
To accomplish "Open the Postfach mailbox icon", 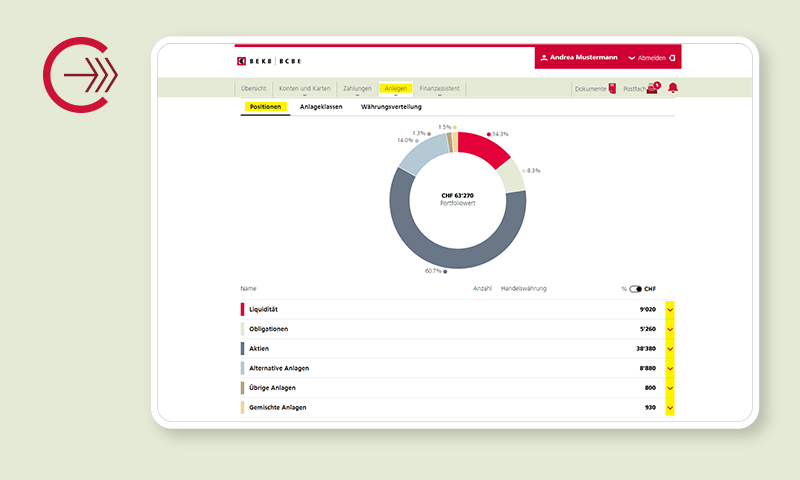I will [x=652, y=88].
